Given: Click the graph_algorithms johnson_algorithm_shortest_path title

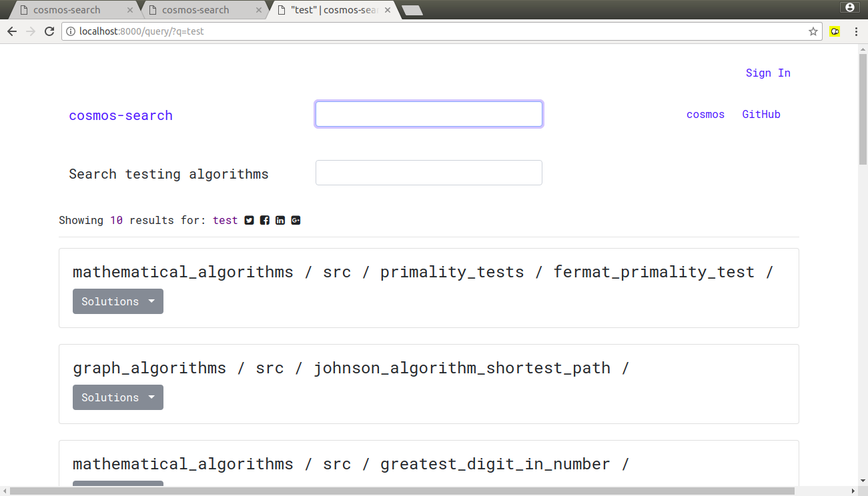Looking at the screenshot, I should point(351,368).
